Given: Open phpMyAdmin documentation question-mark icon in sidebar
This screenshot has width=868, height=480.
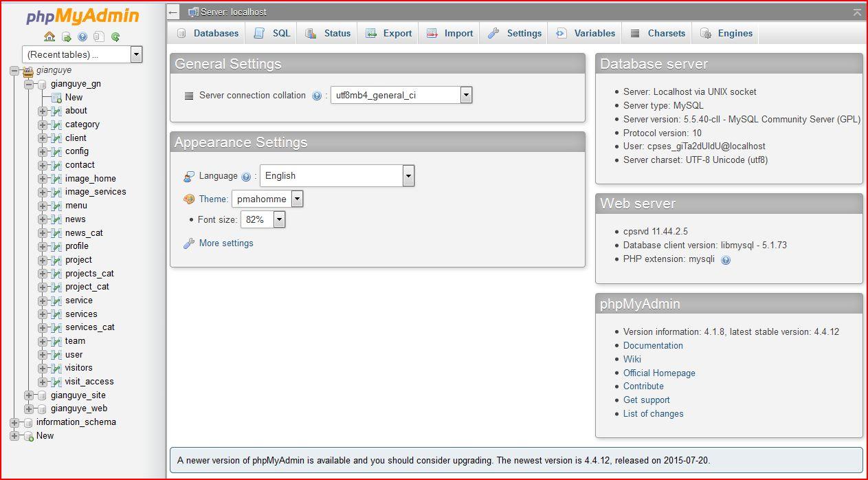Looking at the screenshot, I should click(82, 37).
